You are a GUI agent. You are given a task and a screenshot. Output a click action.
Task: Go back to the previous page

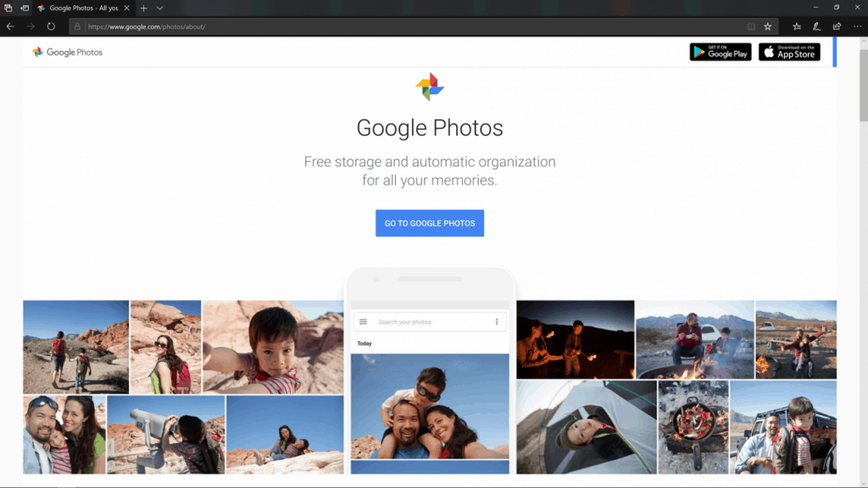click(x=10, y=26)
